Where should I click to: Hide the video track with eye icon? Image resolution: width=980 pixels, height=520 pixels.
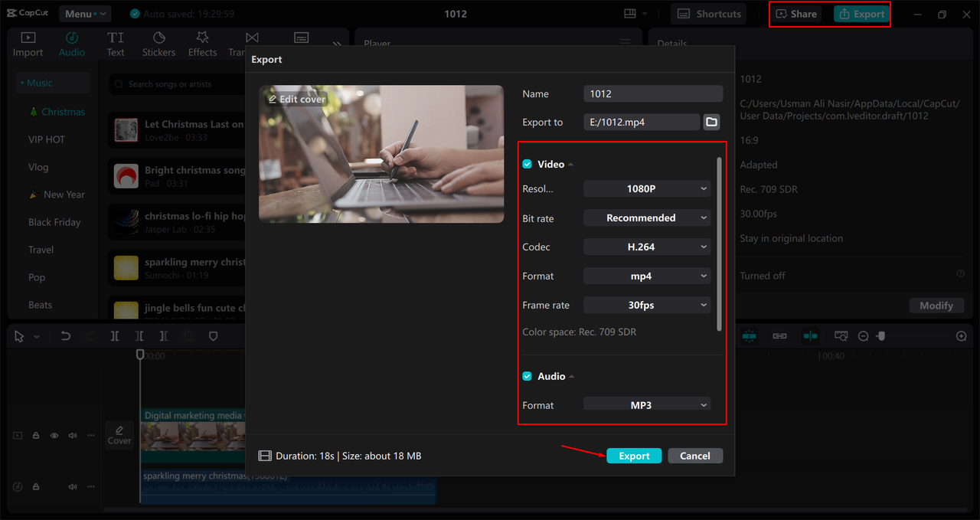pos(54,436)
